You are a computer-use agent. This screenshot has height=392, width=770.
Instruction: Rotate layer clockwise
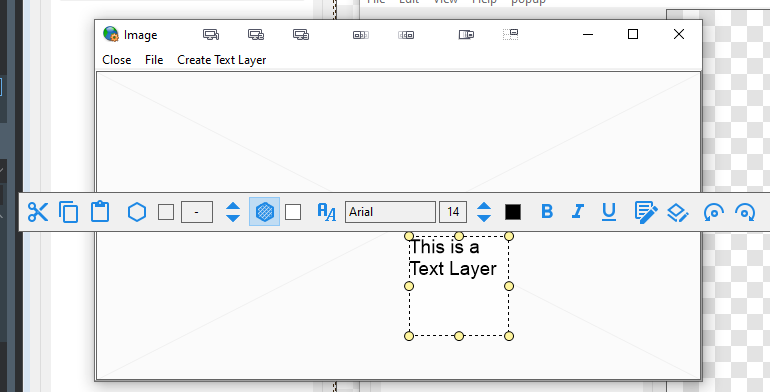point(745,212)
